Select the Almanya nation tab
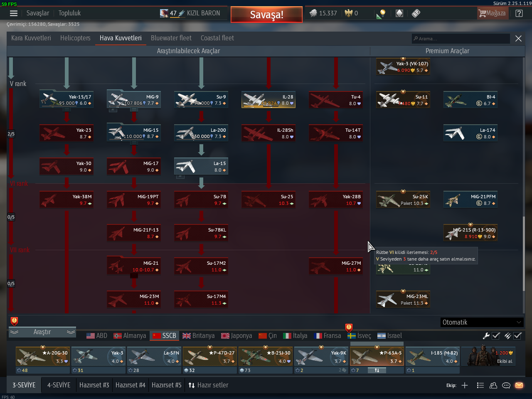 (x=130, y=336)
